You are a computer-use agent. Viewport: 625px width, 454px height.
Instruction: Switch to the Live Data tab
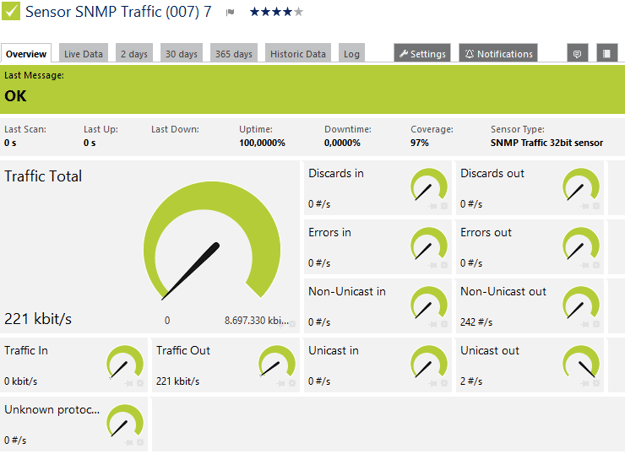pos(83,53)
